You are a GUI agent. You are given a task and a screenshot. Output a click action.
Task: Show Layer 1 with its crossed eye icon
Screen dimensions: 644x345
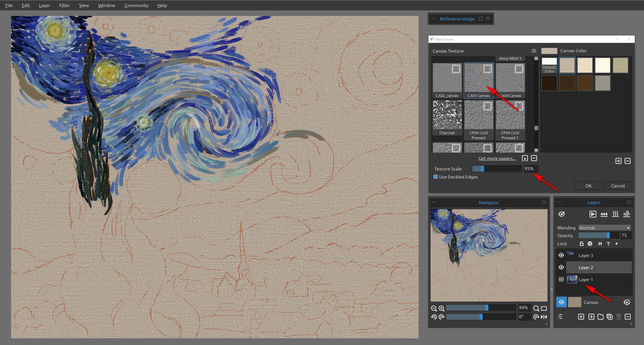(561, 279)
